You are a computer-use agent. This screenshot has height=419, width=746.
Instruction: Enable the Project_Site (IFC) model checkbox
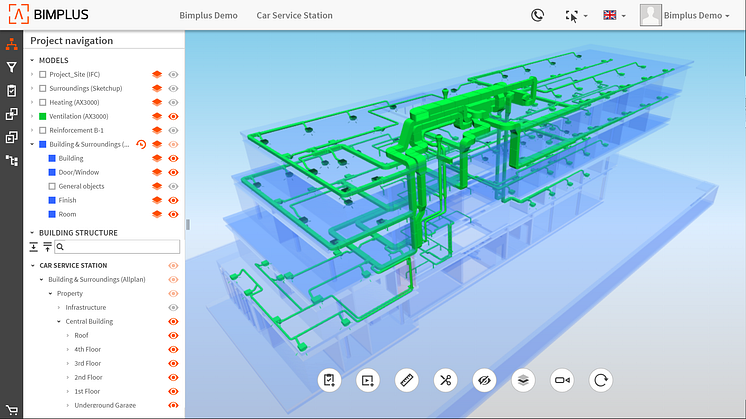[x=43, y=74]
